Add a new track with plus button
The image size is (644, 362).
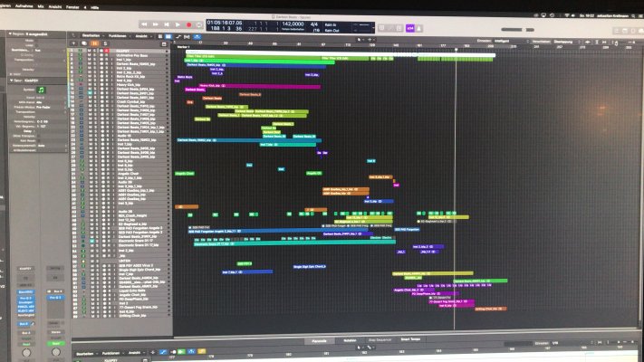[x=74, y=43]
